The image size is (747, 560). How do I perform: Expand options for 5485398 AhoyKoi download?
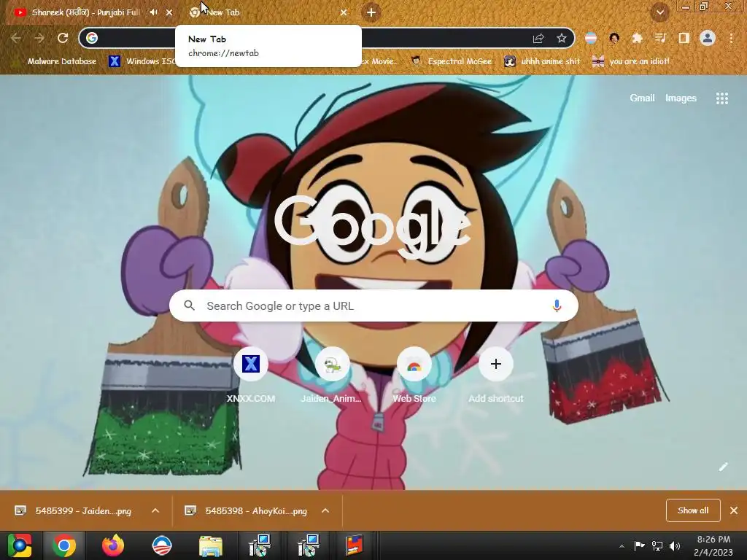[x=325, y=511]
